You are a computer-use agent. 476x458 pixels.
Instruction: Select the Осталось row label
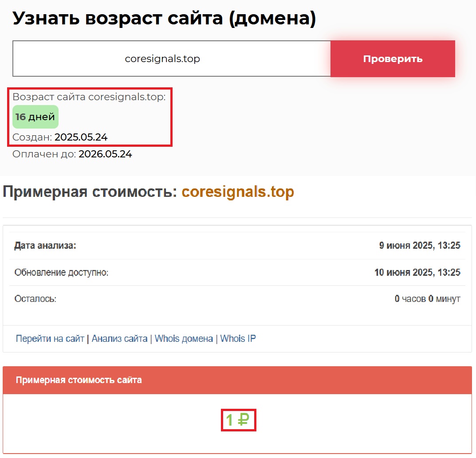[35, 299]
